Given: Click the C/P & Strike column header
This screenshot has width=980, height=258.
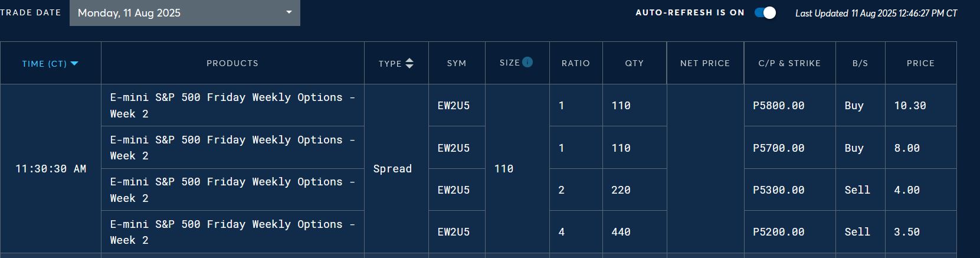Looking at the screenshot, I should [x=790, y=63].
